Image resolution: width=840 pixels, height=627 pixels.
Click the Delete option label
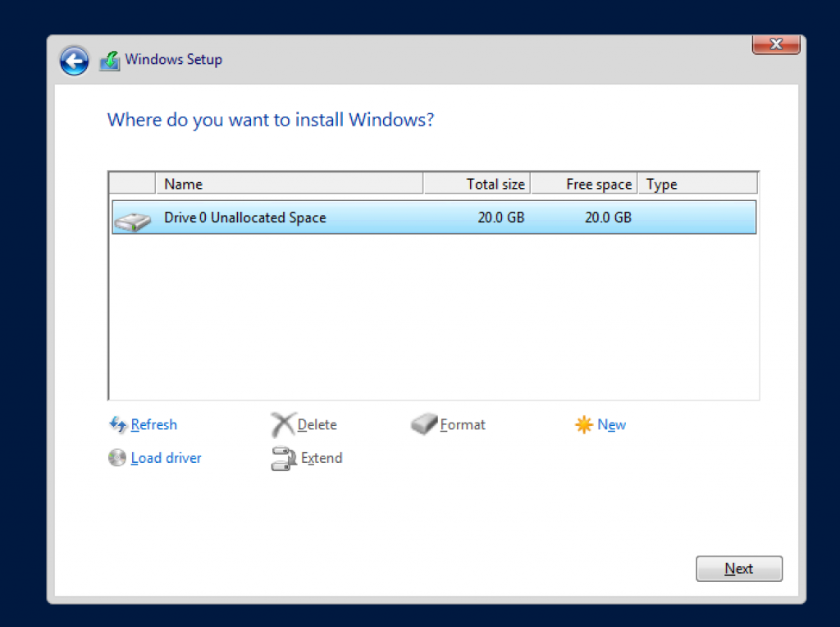tap(316, 424)
